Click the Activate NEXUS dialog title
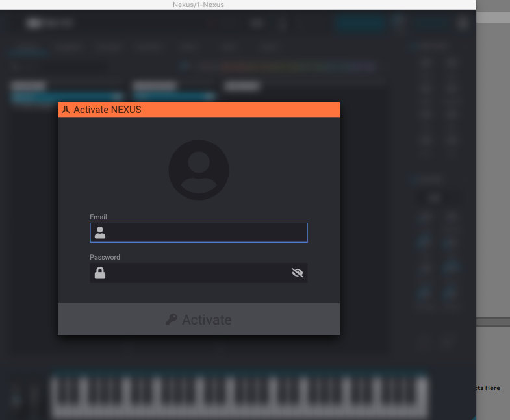510x420 pixels. click(107, 110)
